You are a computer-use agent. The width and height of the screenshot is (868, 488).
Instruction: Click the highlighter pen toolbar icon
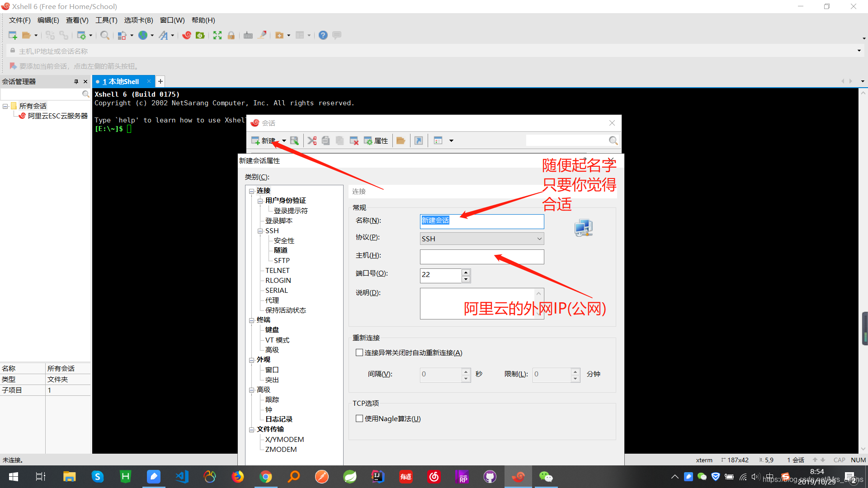coord(262,35)
